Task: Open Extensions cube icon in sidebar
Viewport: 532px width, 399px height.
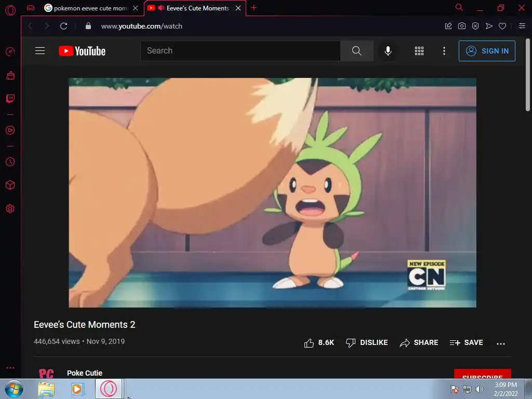Action: (x=10, y=185)
